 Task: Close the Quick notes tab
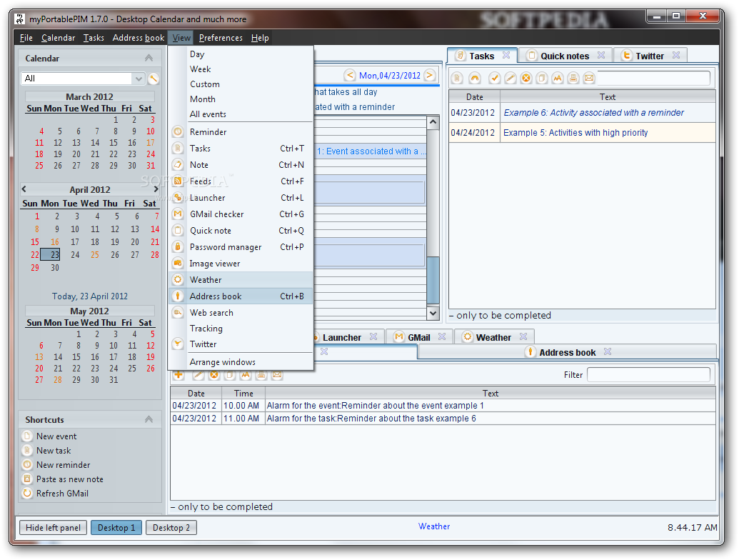pyautogui.click(x=601, y=55)
